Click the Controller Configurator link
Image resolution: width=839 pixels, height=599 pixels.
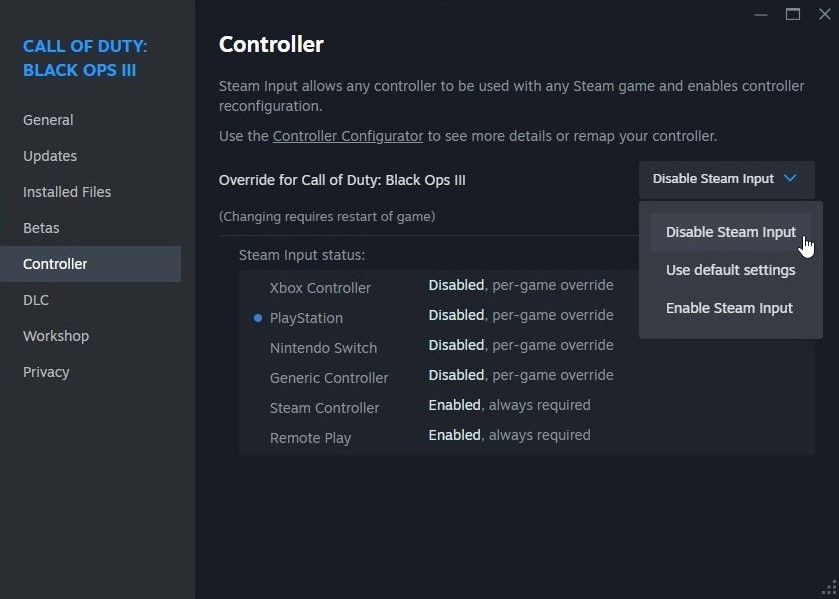(x=348, y=136)
